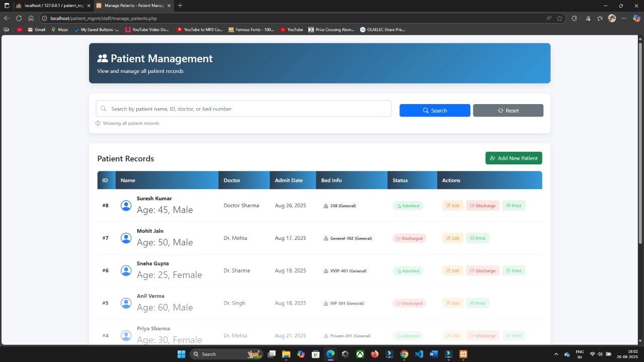Click the browser refresh icon

click(19, 18)
